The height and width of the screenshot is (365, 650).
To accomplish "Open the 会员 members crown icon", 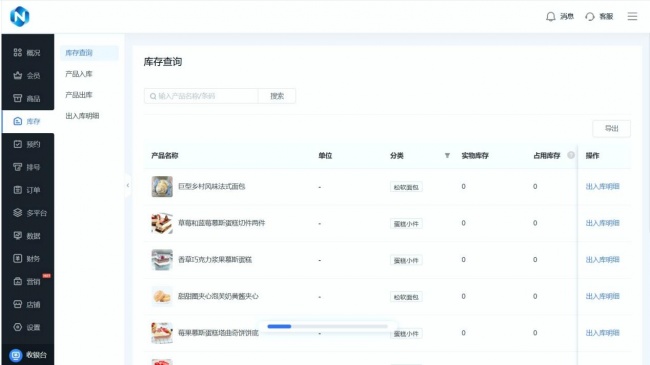I will click(17, 75).
